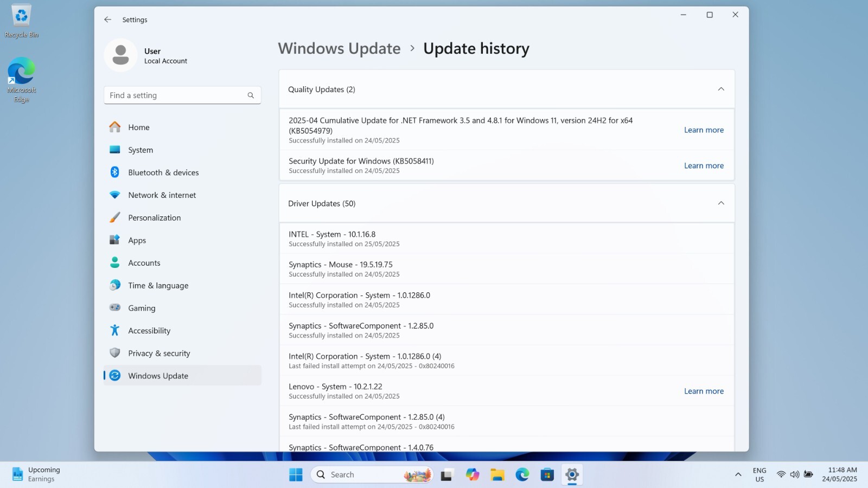
Task: Open Task View in the taskbar
Action: [446, 475]
